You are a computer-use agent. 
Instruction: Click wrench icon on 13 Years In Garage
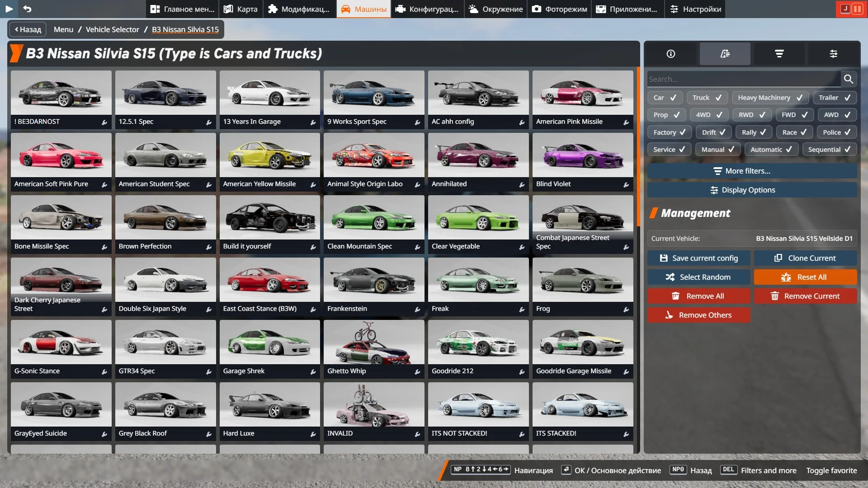coord(313,122)
